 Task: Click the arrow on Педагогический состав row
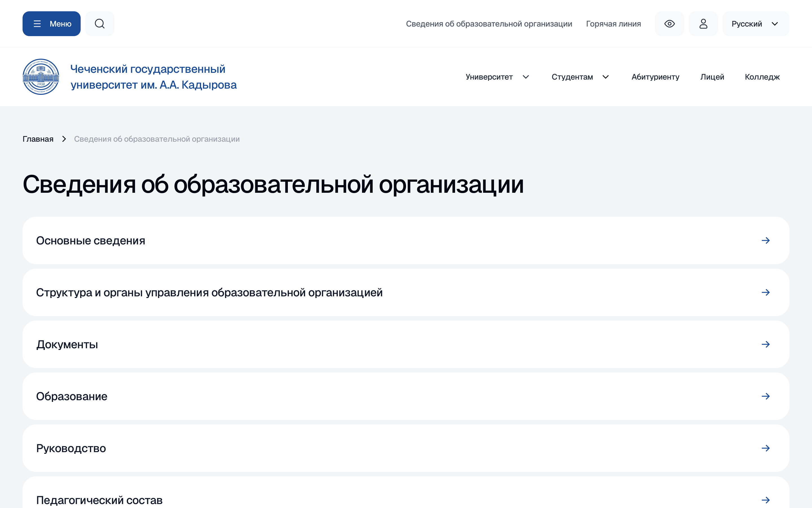766,500
